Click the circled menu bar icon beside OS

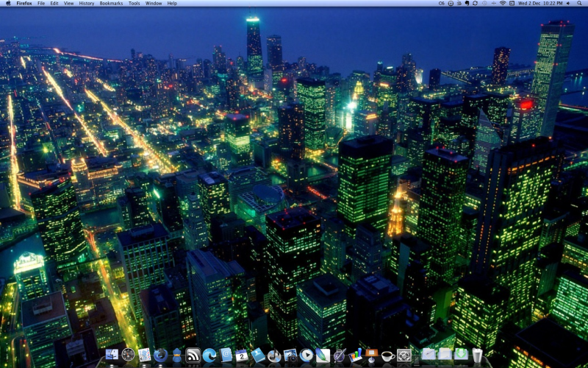[x=451, y=3]
